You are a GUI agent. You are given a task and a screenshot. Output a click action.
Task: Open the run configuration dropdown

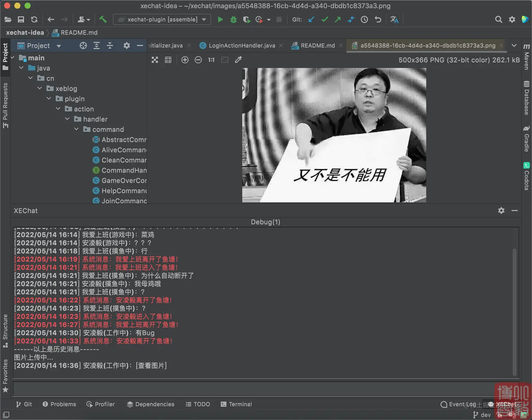[x=162, y=19]
